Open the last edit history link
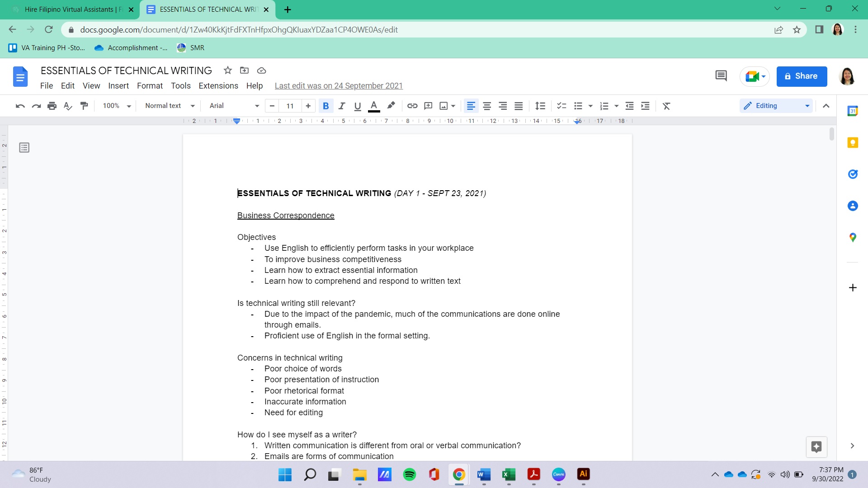The image size is (868, 488). click(x=339, y=86)
